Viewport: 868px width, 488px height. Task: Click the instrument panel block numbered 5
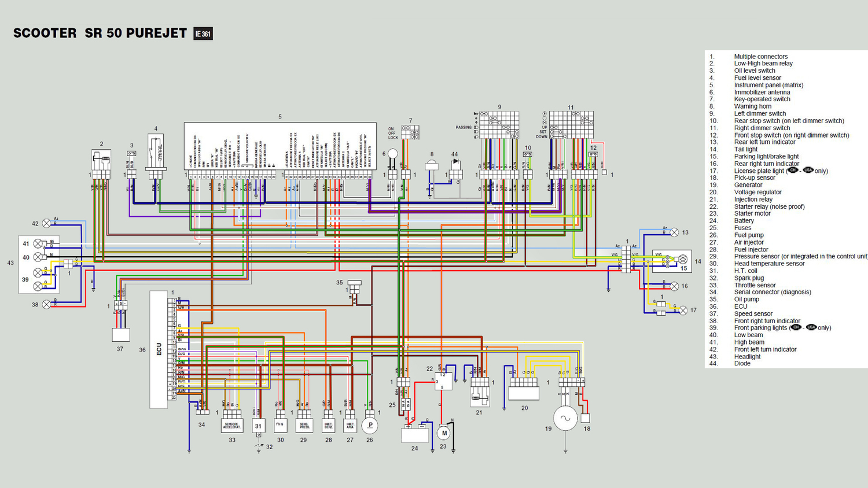pos(280,146)
